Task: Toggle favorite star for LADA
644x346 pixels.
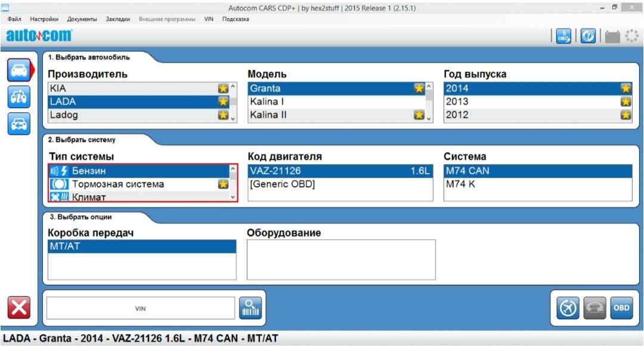Action: (223, 101)
